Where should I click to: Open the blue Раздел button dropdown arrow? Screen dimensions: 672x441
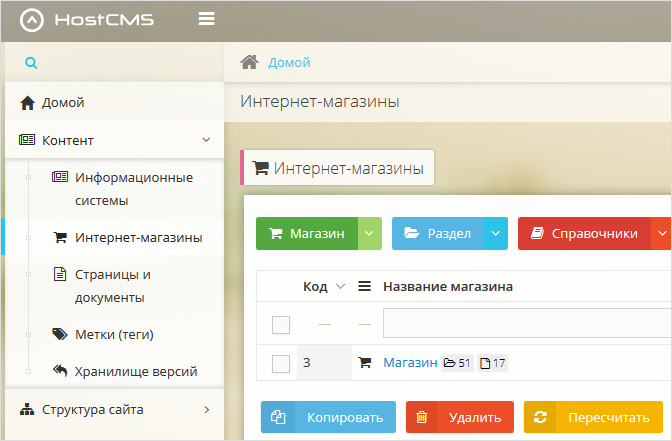click(496, 233)
